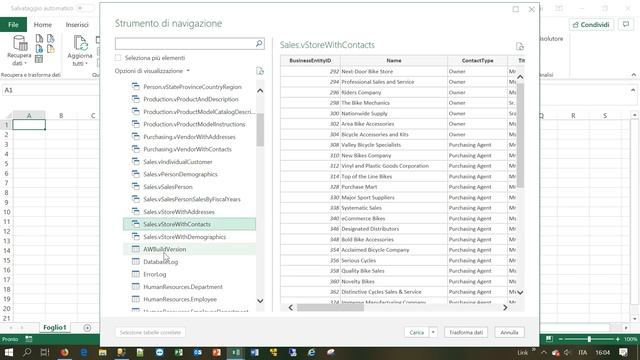Click the Excel Name Box showing A1

click(49, 90)
